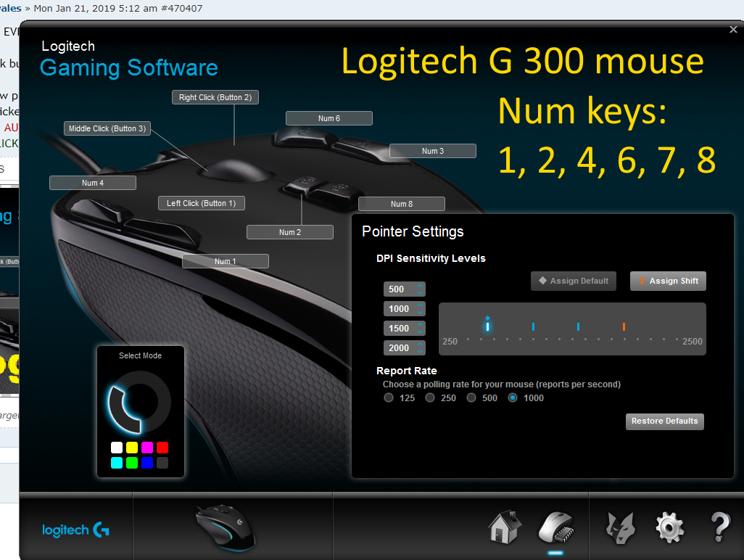Click the 1000 DPI value field

(405, 309)
